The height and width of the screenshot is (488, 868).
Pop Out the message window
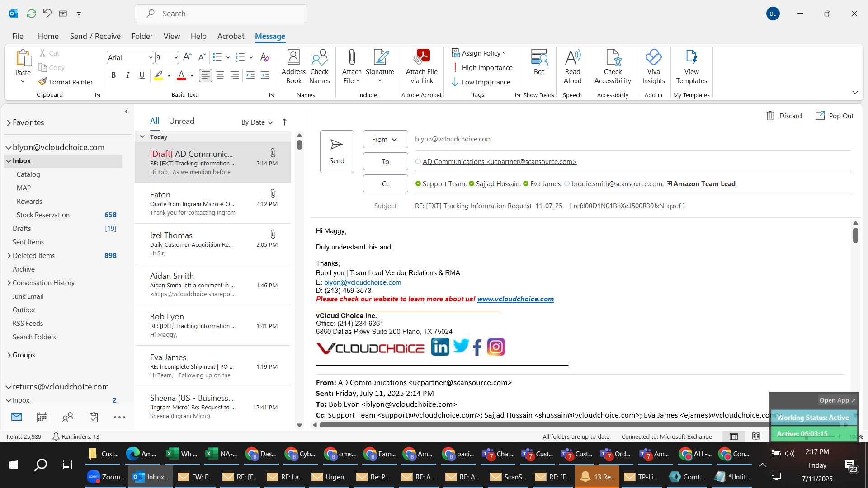click(x=835, y=116)
